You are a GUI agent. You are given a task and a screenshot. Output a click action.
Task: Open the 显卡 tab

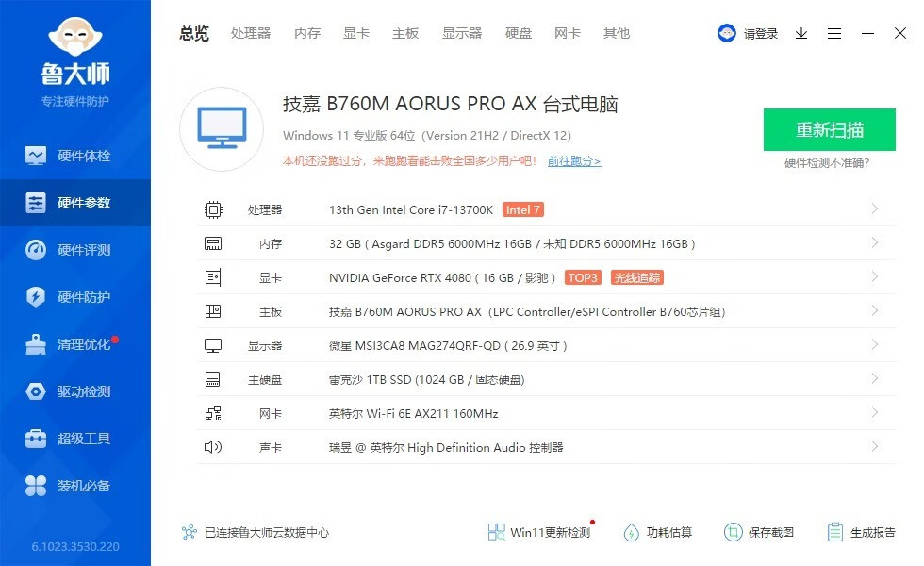[x=356, y=34]
